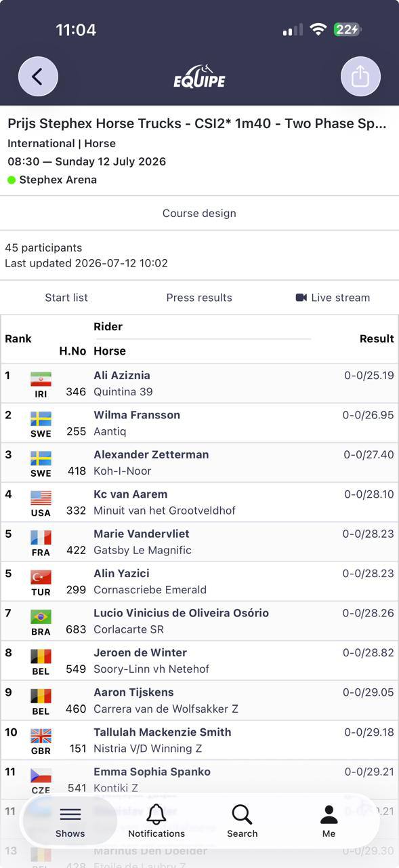Open Course design section

[199, 213]
